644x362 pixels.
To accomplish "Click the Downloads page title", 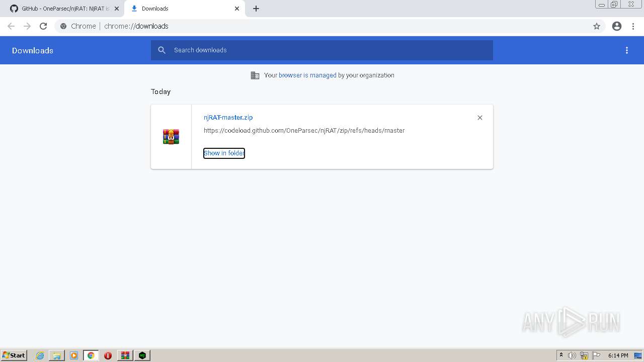I will click(x=33, y=50).
